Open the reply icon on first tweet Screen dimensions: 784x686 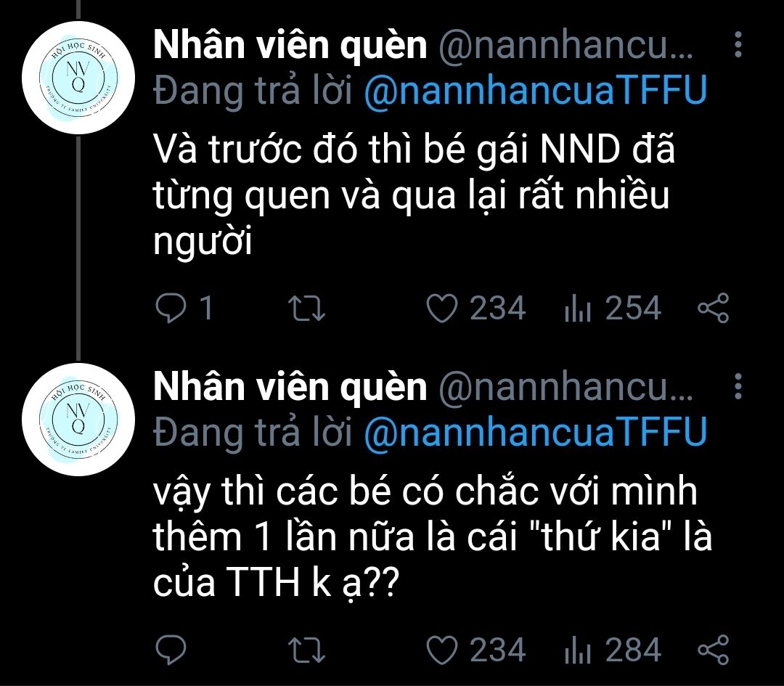pyautogui.click(x=171, y=308)
